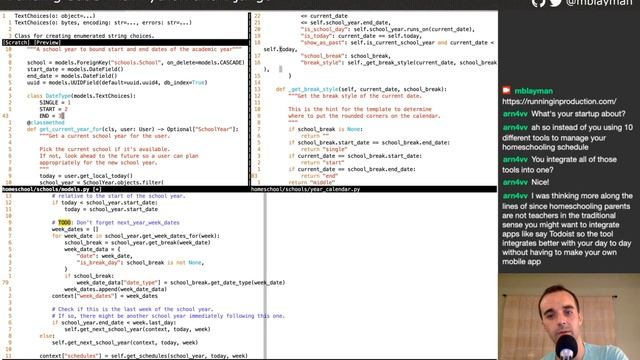Click the chat message "Nice!"
Viewport: 640px width, 360px height.
tap(540, 182)
